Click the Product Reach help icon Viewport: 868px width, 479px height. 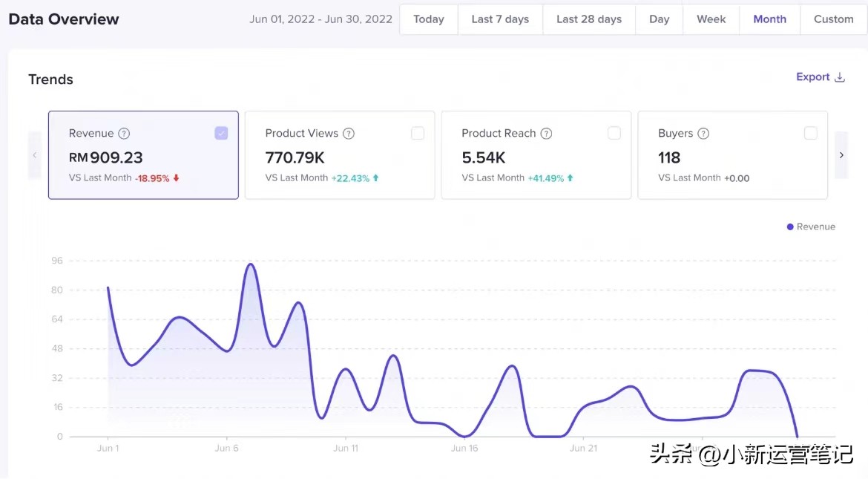[x=546, y=134]
